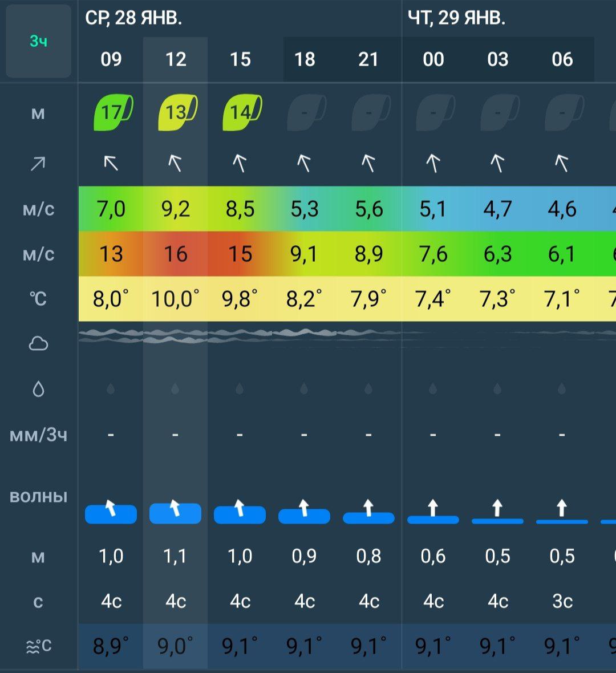Tap the red gust cell showing 16
The height and width of the screenshot is (673, 616).
click(176, 254)
